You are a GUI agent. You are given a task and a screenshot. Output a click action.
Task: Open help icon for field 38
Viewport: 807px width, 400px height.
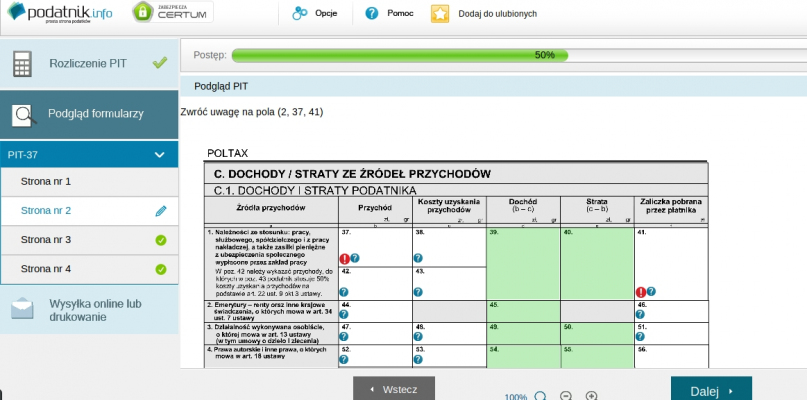418,258
